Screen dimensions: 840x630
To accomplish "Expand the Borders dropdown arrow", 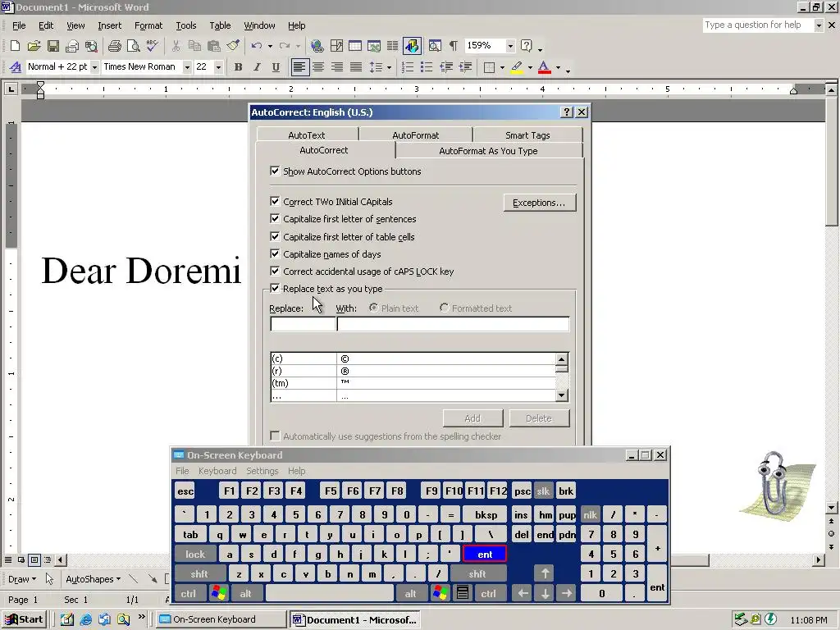I will click(502, 67).
